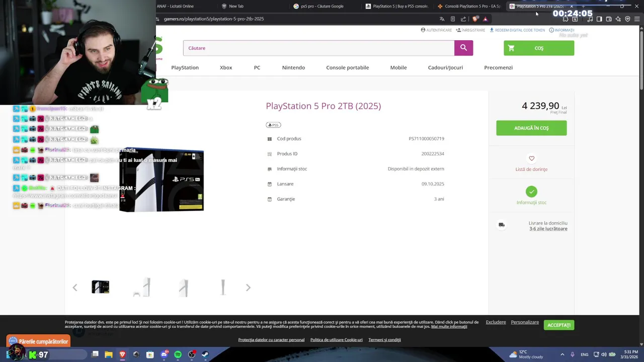Click the Brave Rewards triangle icon
Viewport: 644px width, 362px height.
486,19
